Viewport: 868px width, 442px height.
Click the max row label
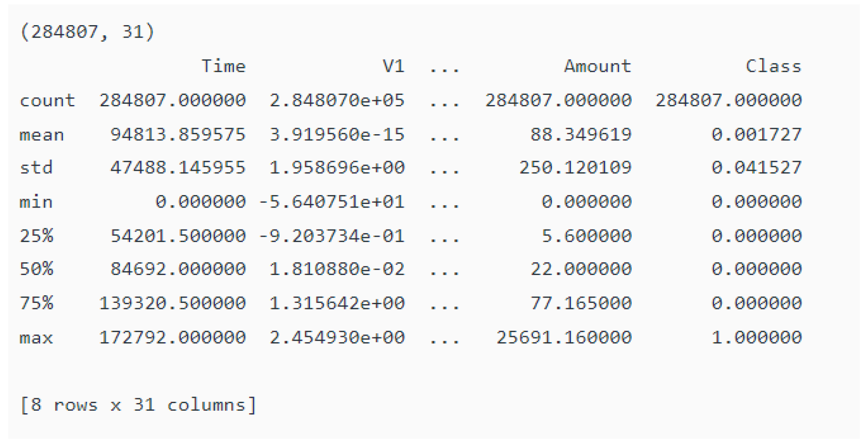[36, 337]
